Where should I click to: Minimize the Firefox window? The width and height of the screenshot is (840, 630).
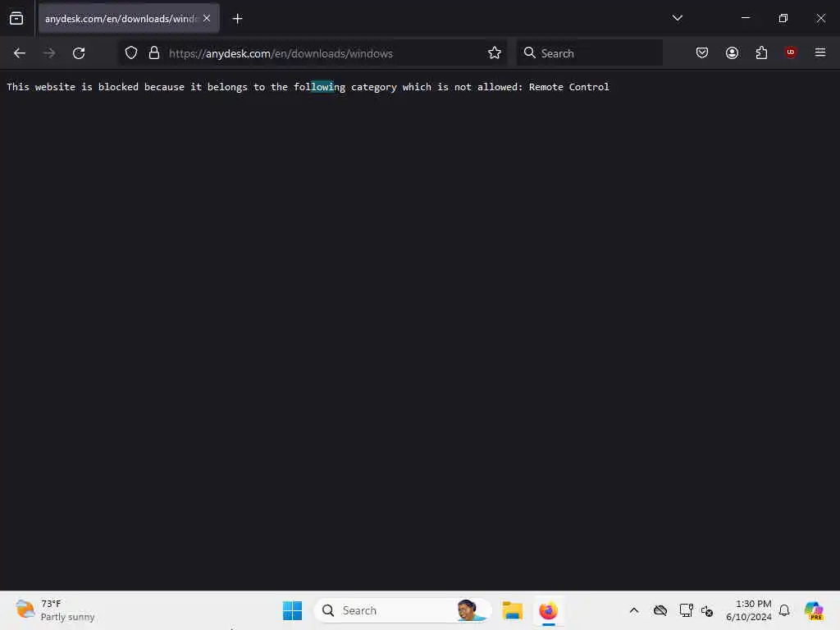click(745, 18)
